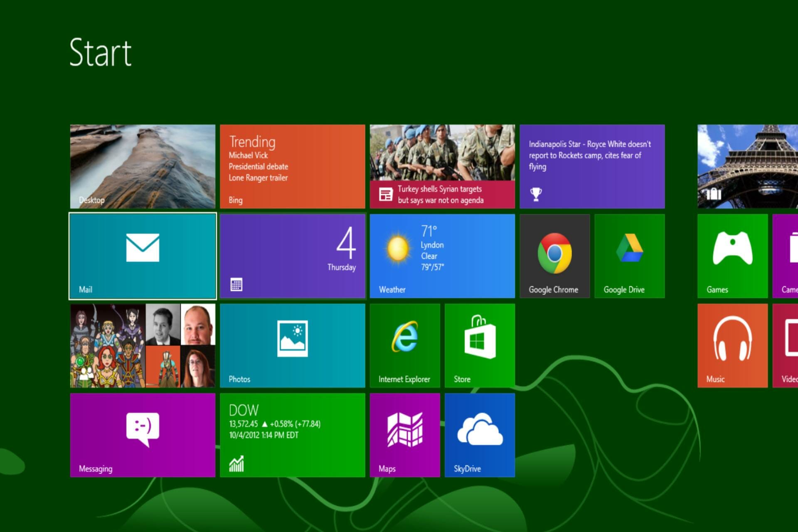
Task: Click the Turkey shells Syrian targets headline
Action: click(x=441, y=194)
